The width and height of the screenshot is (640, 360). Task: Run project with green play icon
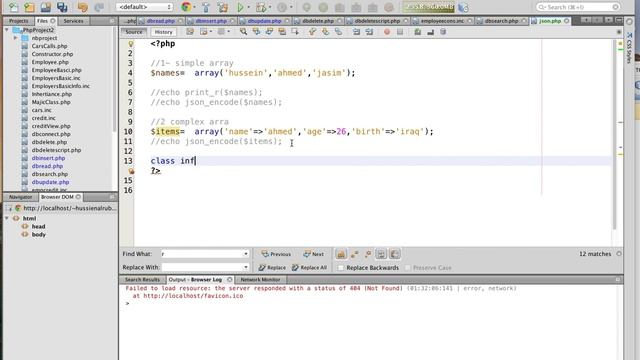(240, 7)
